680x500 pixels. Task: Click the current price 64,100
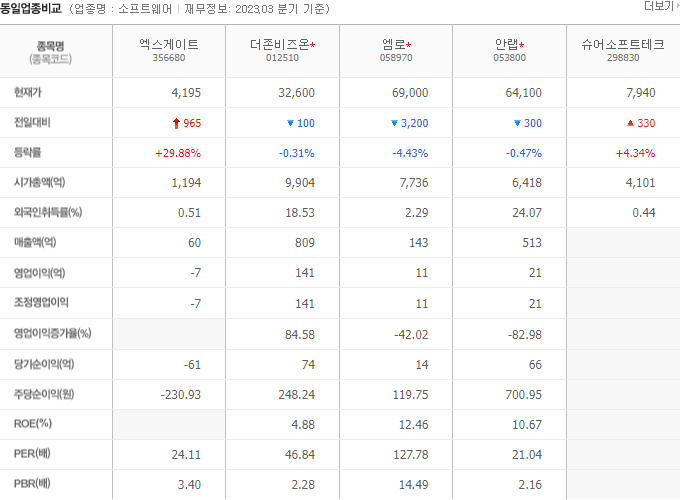[523, 93]
